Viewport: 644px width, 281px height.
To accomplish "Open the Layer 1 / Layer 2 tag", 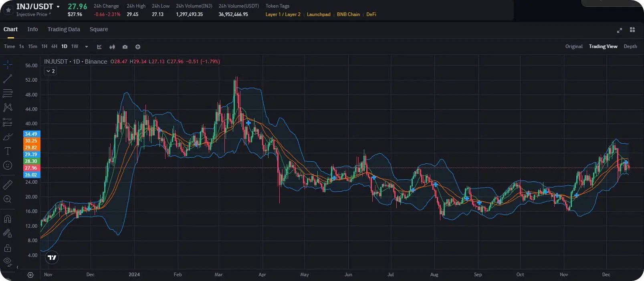I will [x=283, y=14].
